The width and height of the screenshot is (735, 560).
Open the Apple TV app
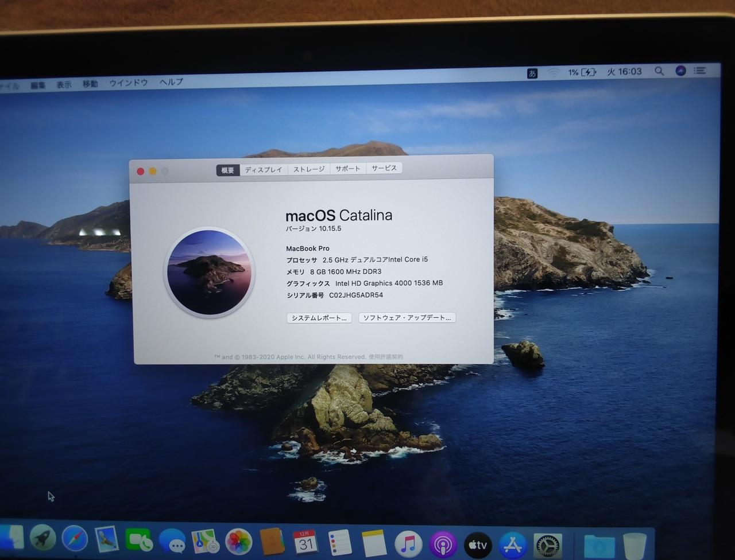[478, 545]
